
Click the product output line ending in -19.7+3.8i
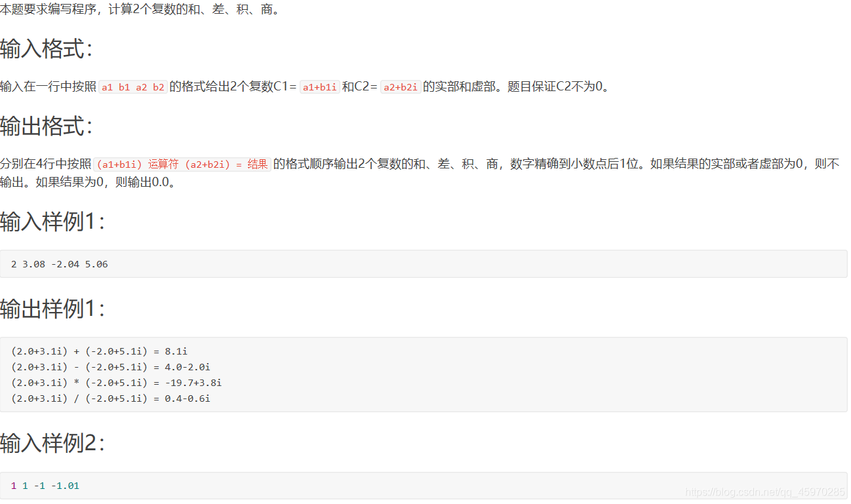(x=117, y=383)
